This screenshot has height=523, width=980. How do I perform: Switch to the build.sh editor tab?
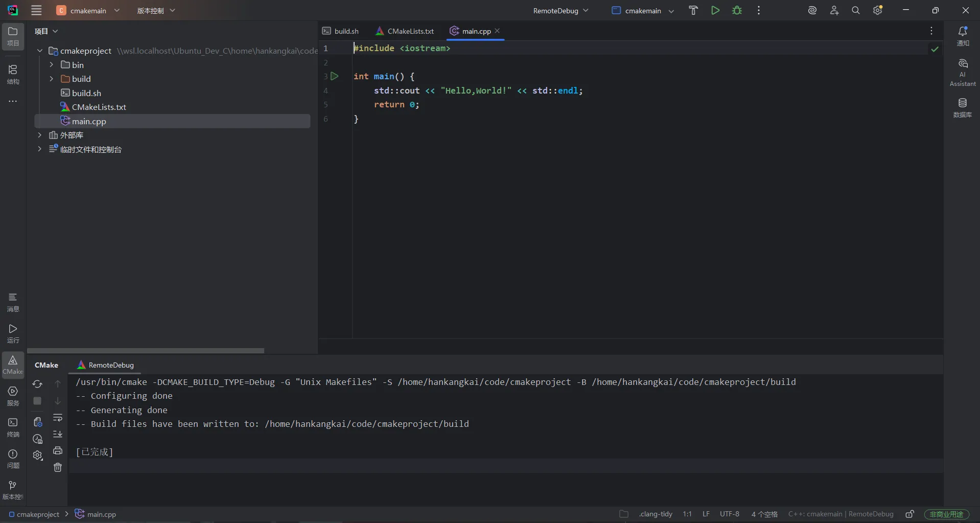(341, 31)
